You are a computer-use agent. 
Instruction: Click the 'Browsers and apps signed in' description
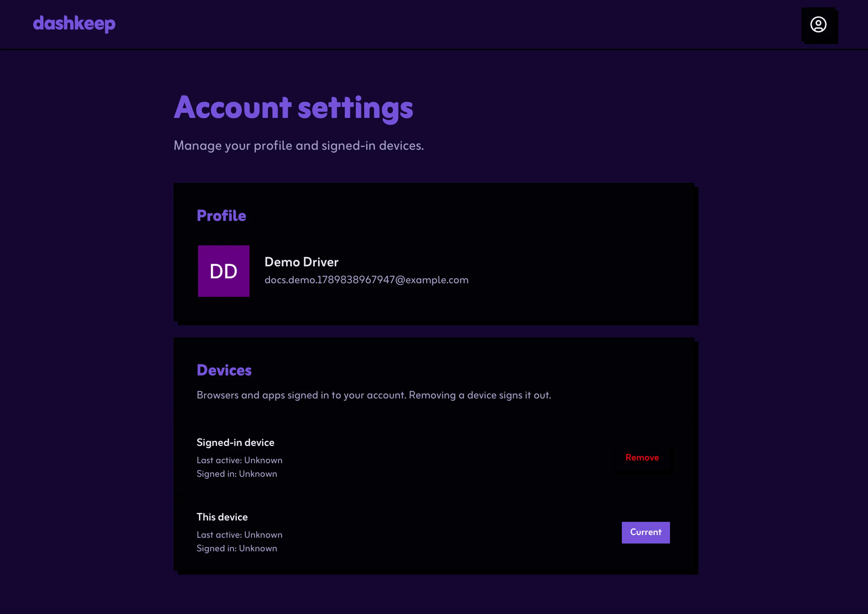[374, 395]
